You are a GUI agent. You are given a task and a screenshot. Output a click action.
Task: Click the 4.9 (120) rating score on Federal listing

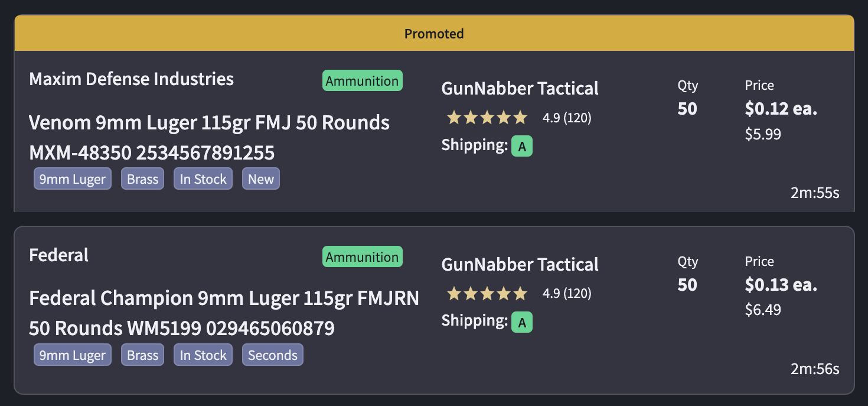[x=567, y=294]
